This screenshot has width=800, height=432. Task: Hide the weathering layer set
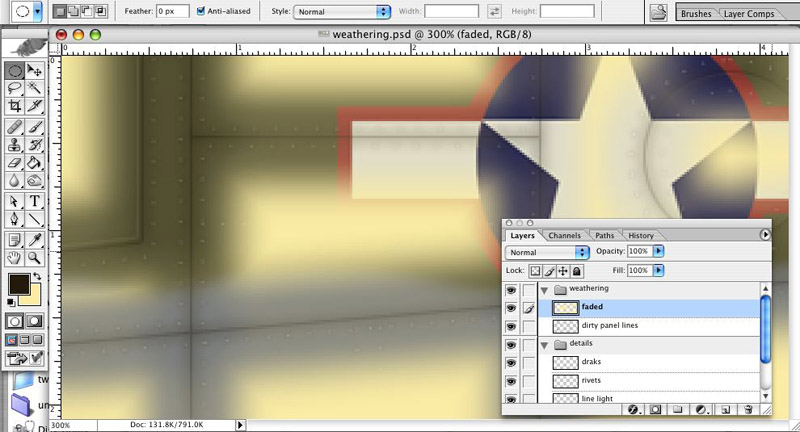[511, 290]
